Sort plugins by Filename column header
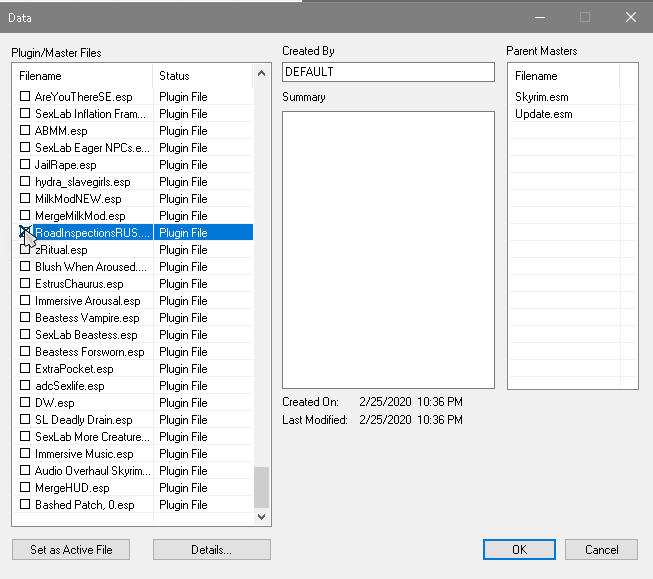This screenshot has height=579, width=653. [82, 76]
